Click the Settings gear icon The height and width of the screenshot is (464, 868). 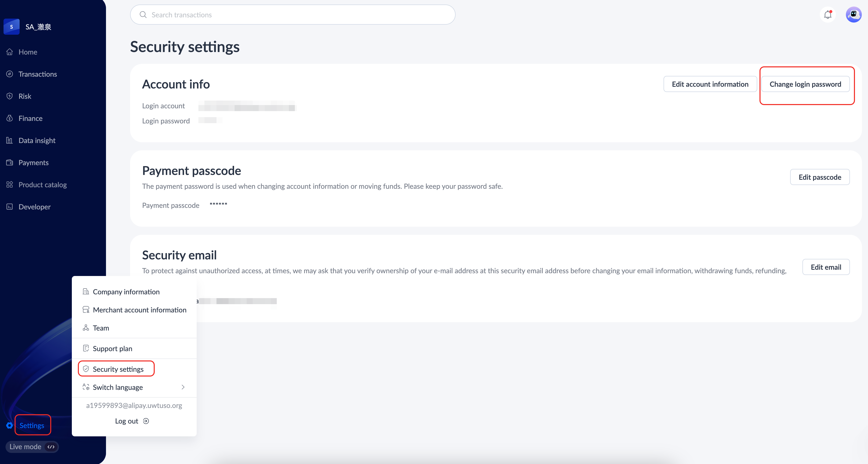coord(10,425)
